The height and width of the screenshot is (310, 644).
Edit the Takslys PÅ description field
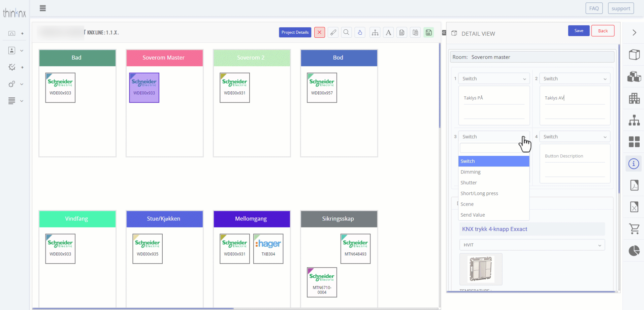point(494,98)
